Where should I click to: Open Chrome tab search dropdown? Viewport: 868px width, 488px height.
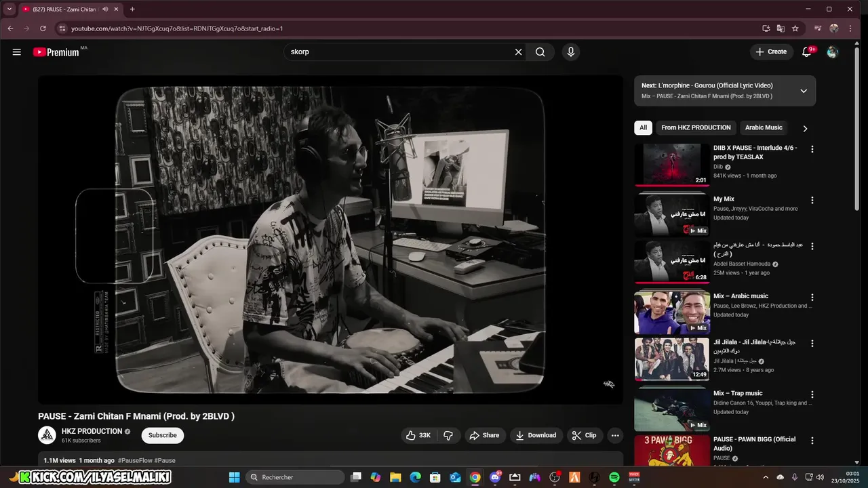9,9
